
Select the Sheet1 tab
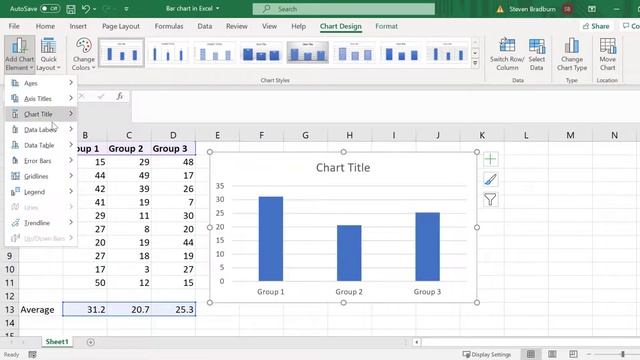pos(57,342)
